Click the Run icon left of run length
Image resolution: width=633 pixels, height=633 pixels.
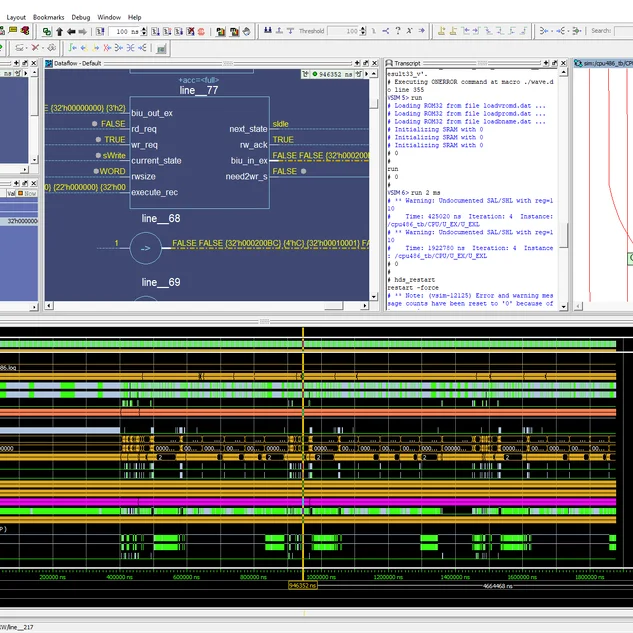(100, 31)
